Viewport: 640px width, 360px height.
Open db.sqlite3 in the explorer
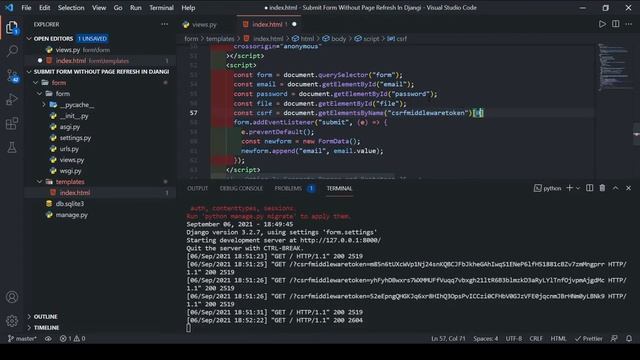[x=70, y=204]
